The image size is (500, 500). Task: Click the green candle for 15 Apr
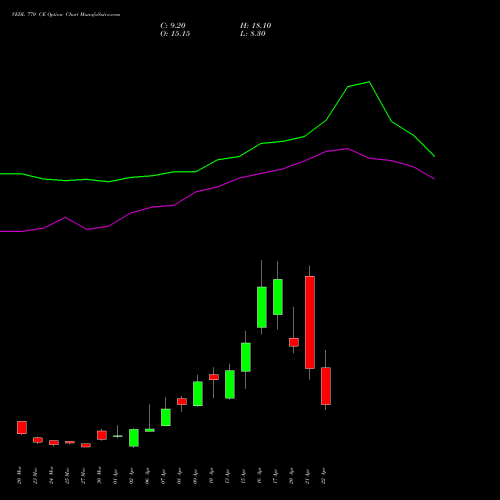(x=246, y=357)
